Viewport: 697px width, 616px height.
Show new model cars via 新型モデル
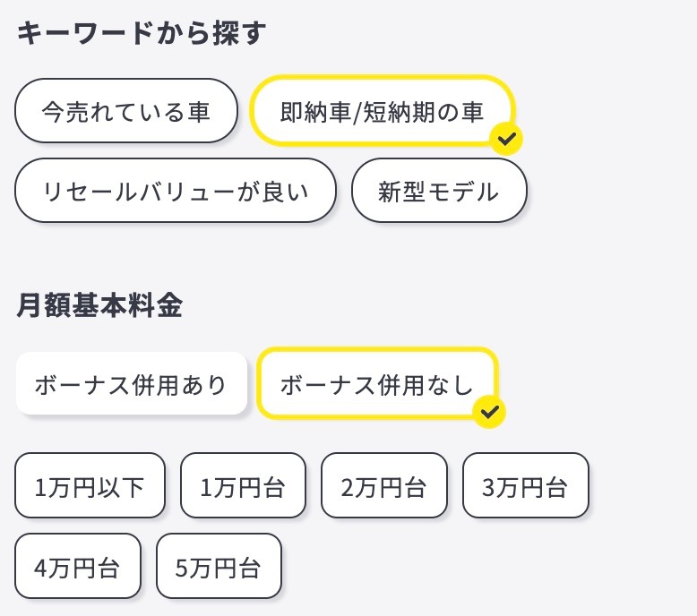coord(439,191)
